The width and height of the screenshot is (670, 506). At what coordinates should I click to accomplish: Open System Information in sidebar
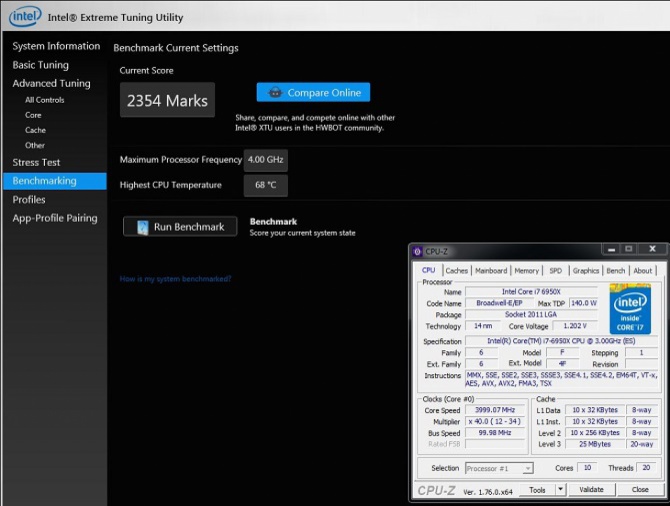click(56, 46)
